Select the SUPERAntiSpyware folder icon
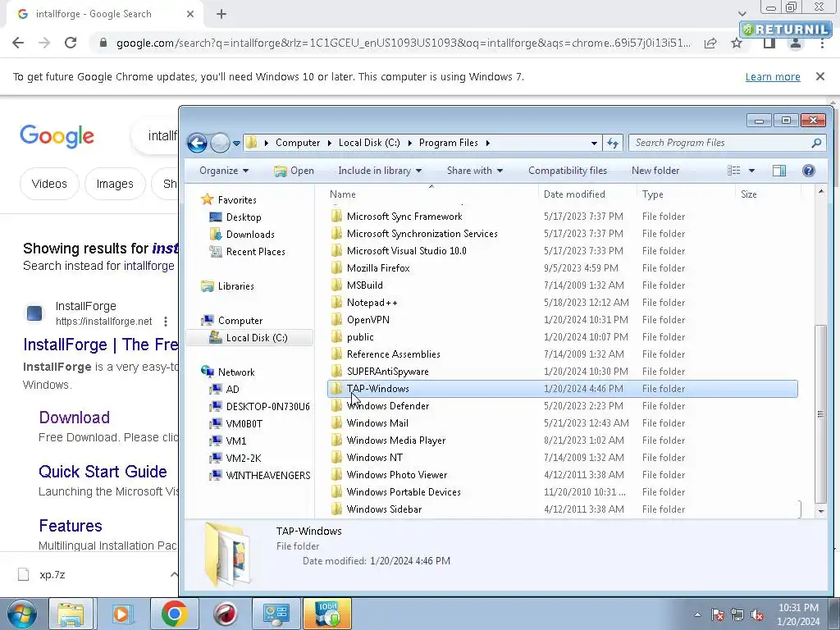This screenshot has height=630, width=840. click(336, 372)
